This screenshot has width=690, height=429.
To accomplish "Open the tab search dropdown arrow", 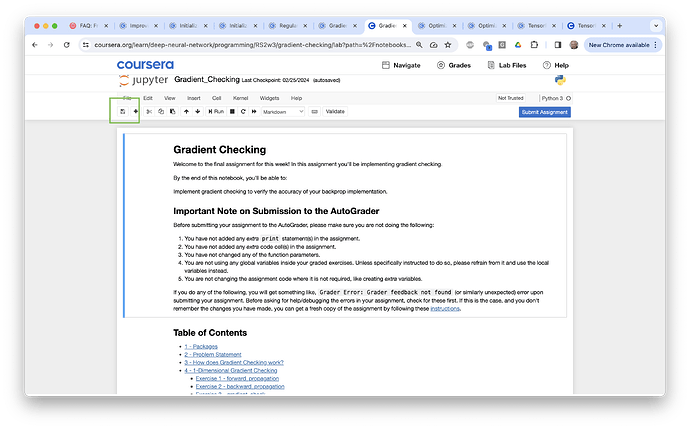I will click(x=656, y=26).
